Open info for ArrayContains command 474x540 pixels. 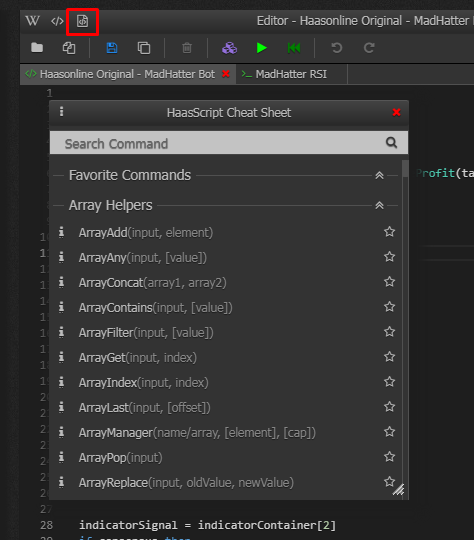(61, 307)
